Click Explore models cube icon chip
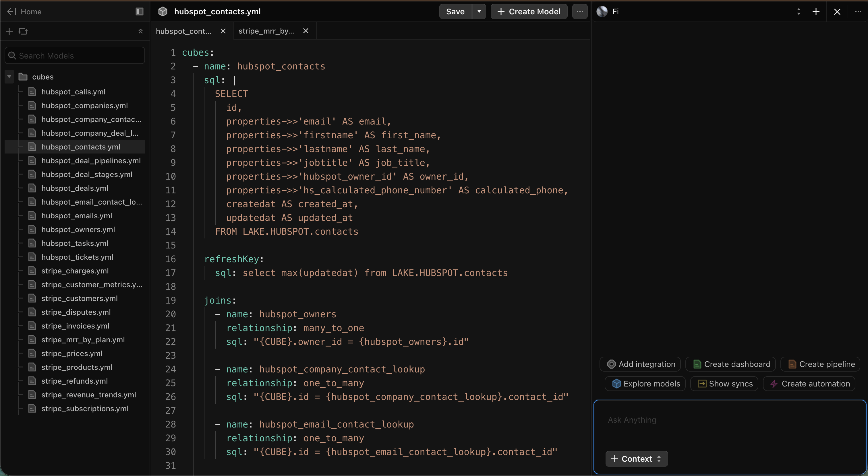The height and width of the screenshot is (476, 868). point(645,384)
